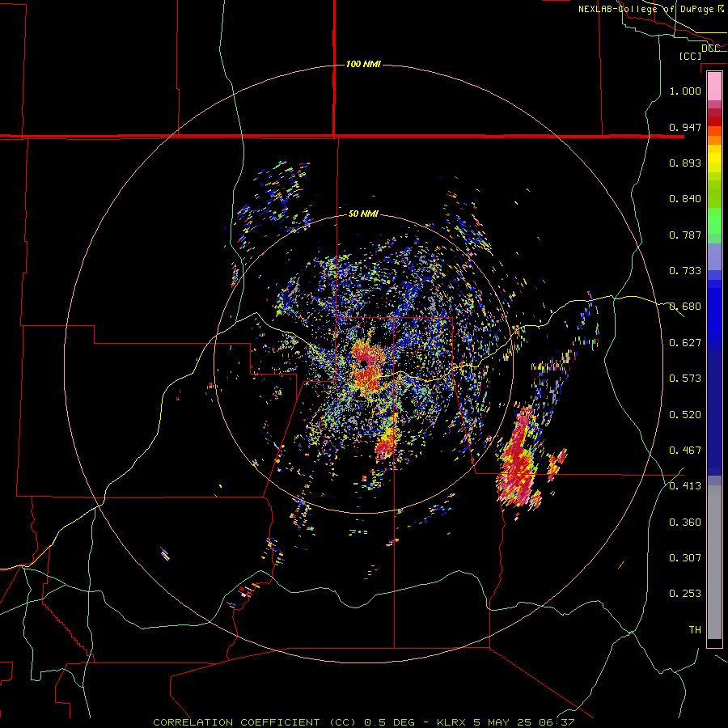Click the 0.787 legend value
Screen dimensions: 728x728
[x=685, y=235]
